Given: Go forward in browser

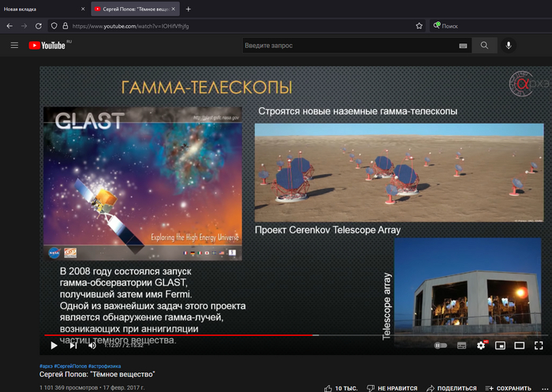Looking at the screenshot, I should 24,26.
